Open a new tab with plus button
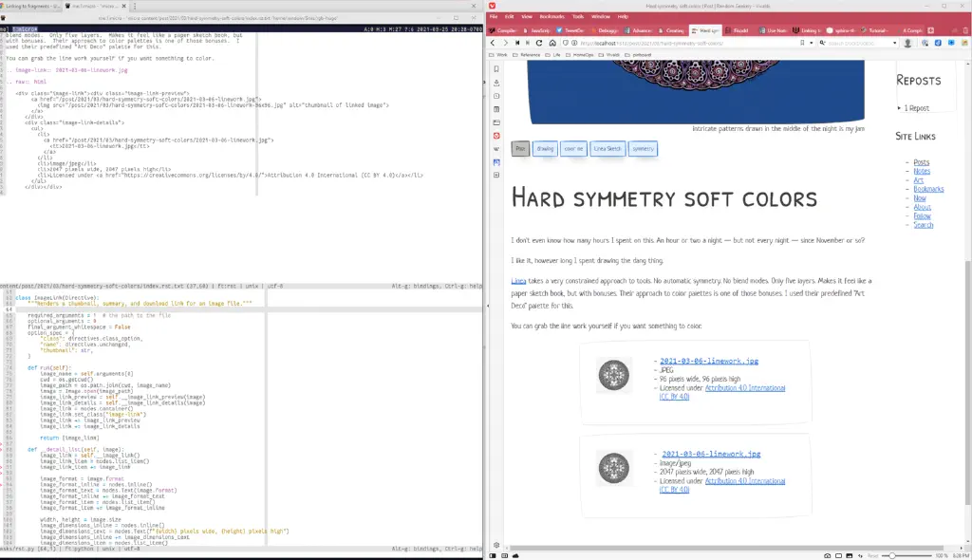972x560 pixels. 930,29
